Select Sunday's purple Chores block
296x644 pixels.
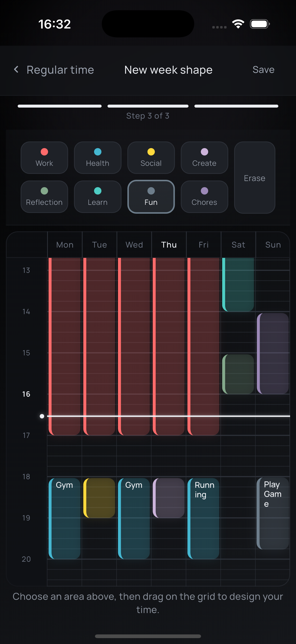(x=273, y=353)
